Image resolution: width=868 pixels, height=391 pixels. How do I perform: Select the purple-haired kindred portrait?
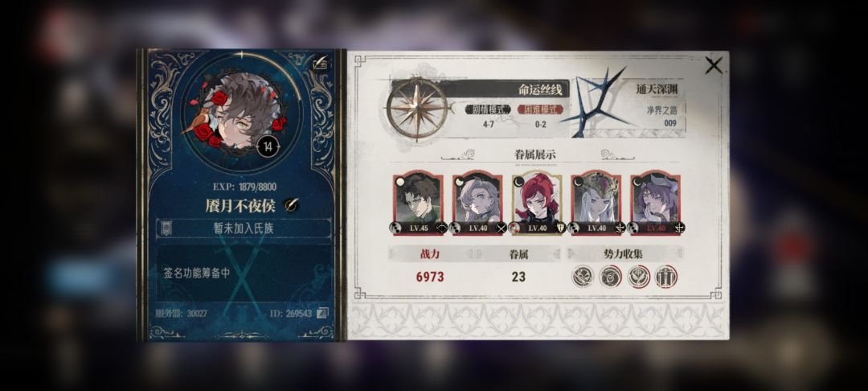pyautogui.click(x=656, y=204)
